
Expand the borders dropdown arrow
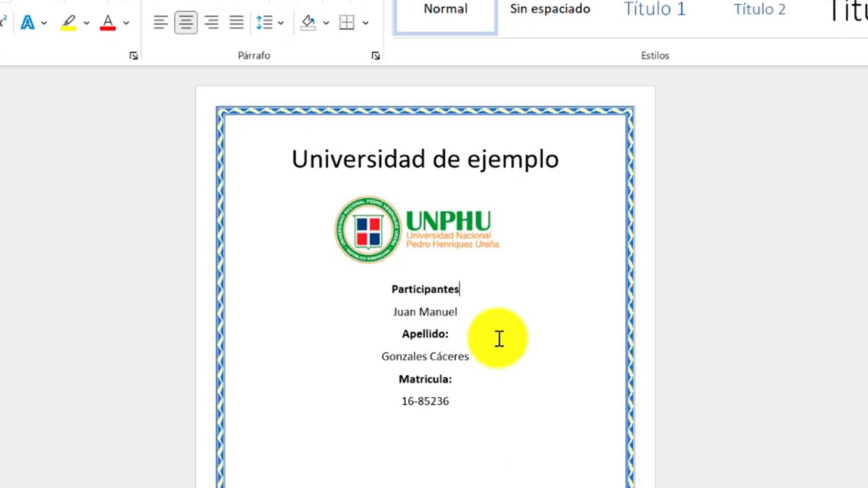tap(366, 23)
